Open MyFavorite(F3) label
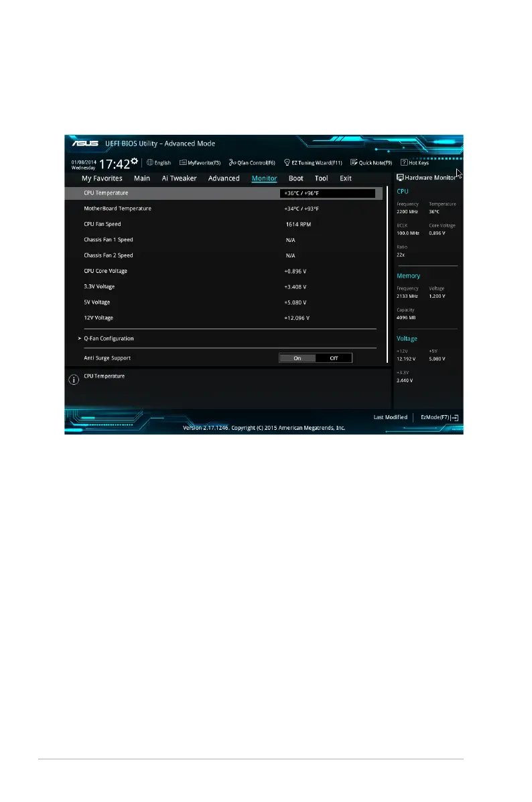Viewport: 532px width, 802px height. [x=204, y=163]
